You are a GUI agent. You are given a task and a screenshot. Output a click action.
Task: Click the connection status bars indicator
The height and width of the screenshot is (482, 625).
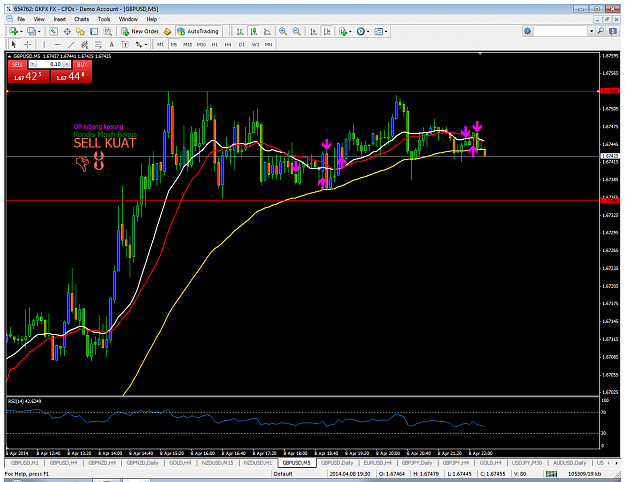(551, 474)
